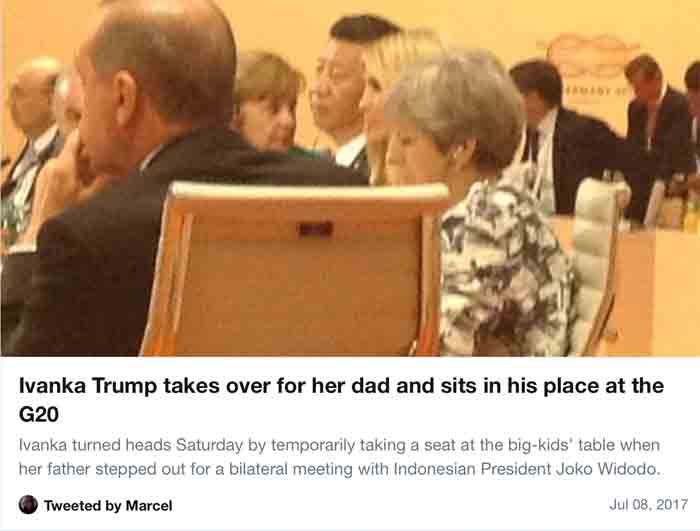Click the summary line starting 'Ivanka turned heads'
700x531 pixels.
(x=339, y=445)
